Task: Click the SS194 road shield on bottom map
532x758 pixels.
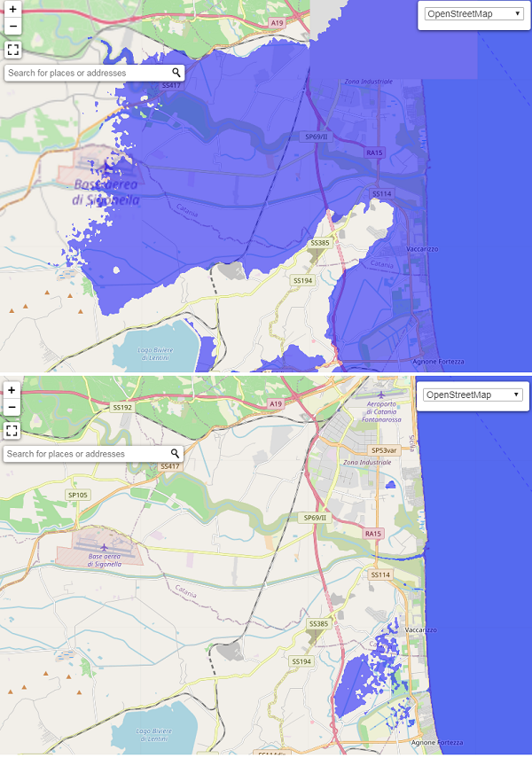Action: (x=301, y=661)
